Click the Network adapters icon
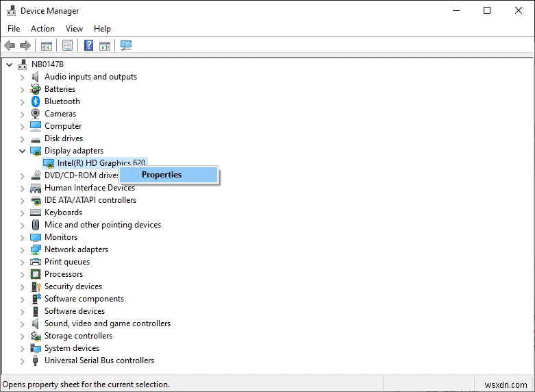Viewport: 535px width, 392px height. (x=36, y=249)
